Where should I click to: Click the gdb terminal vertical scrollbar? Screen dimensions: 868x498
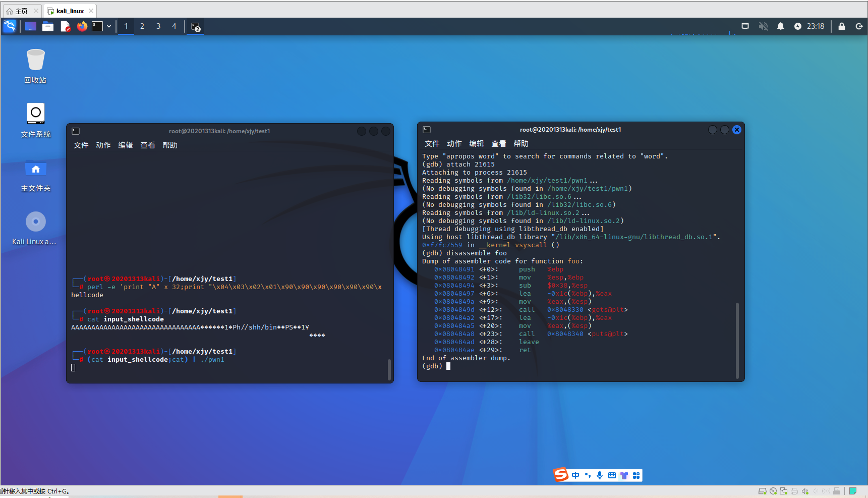tap(737, 341)
